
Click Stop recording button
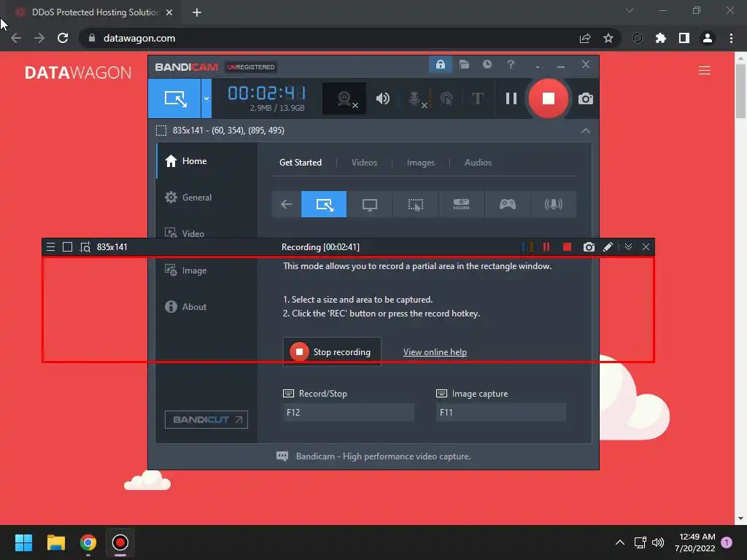[x=332, y=352]
